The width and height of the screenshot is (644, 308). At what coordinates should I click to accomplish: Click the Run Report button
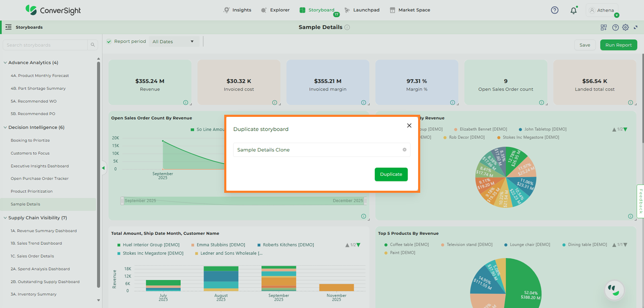[x=618, y=45]
